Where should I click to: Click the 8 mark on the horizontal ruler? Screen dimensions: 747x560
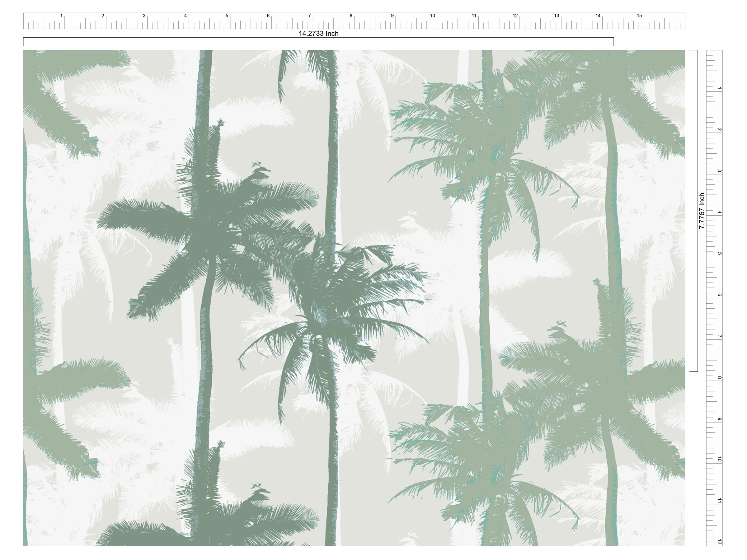(x=351, y=16)
